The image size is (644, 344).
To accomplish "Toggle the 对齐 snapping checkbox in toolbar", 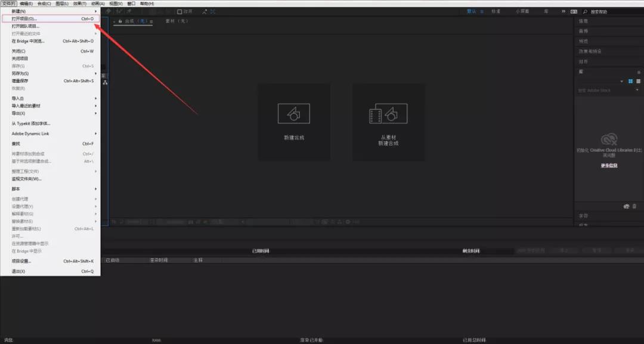I will 179,11.
